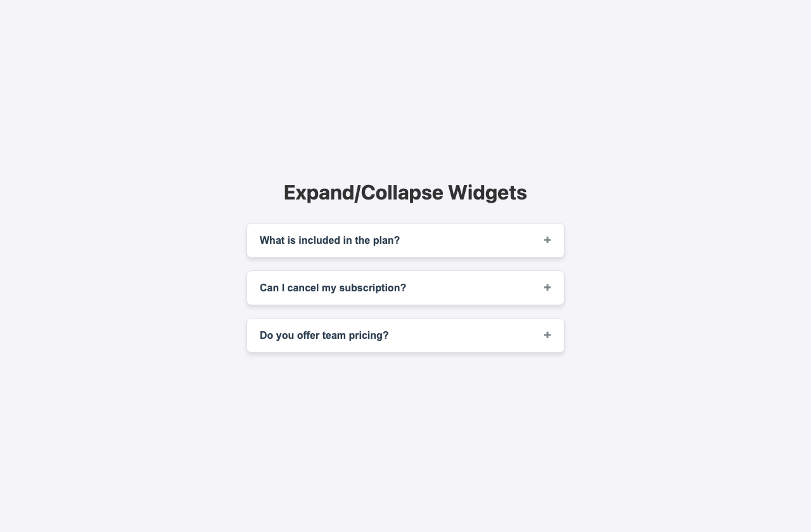The height and width of the screenshot is (532, 811).
Task: Toggle the subscription cancellation accordion via its plus
Action: (547, 288)
